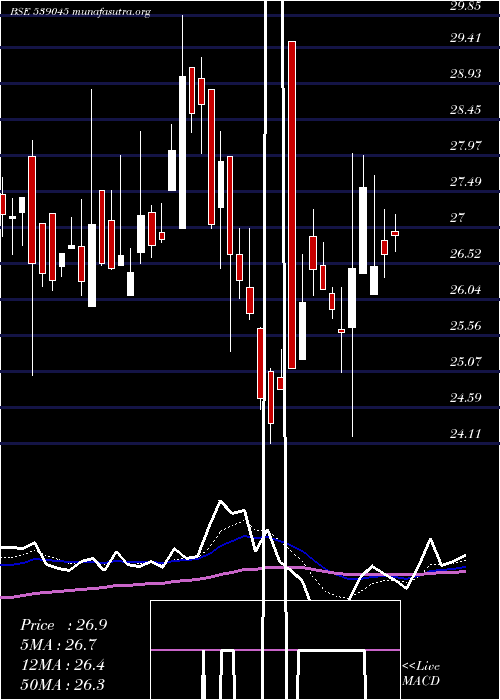The image size is (500, 700).
Task: Click the 26.04 price axis label
Action: 465,290
